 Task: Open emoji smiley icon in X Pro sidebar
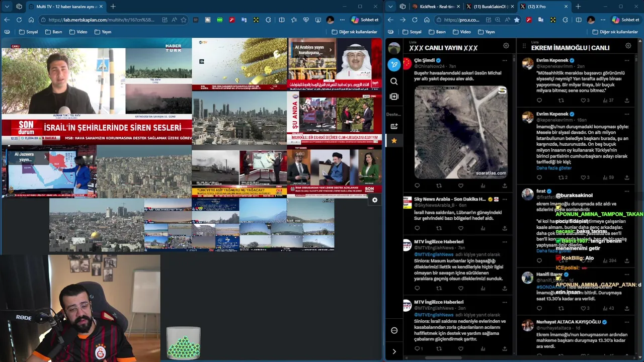394,330
